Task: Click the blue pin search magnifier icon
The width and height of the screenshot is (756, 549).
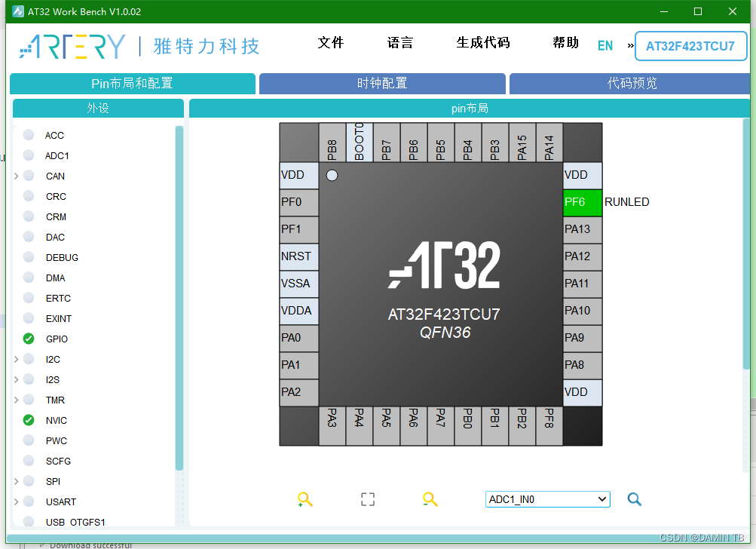Action: [635, 499]
